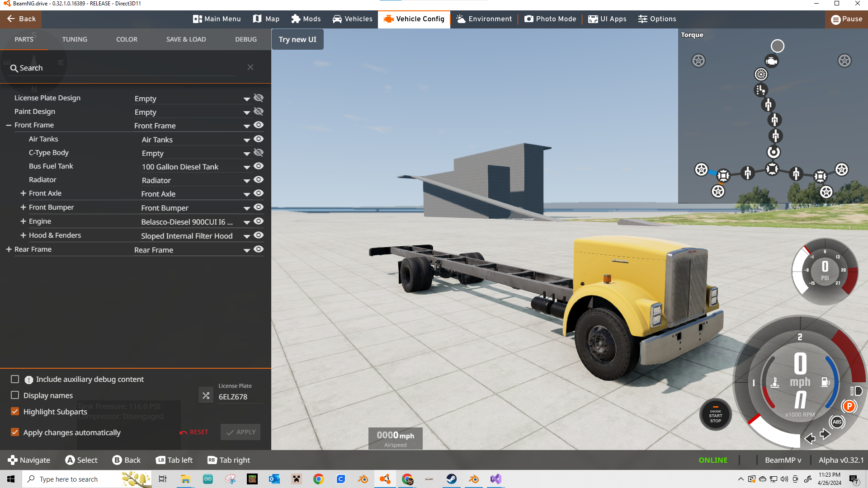The image size is (868, 488).
Task: Clear the parts search with X icon
Action: (x=250, y=67)
